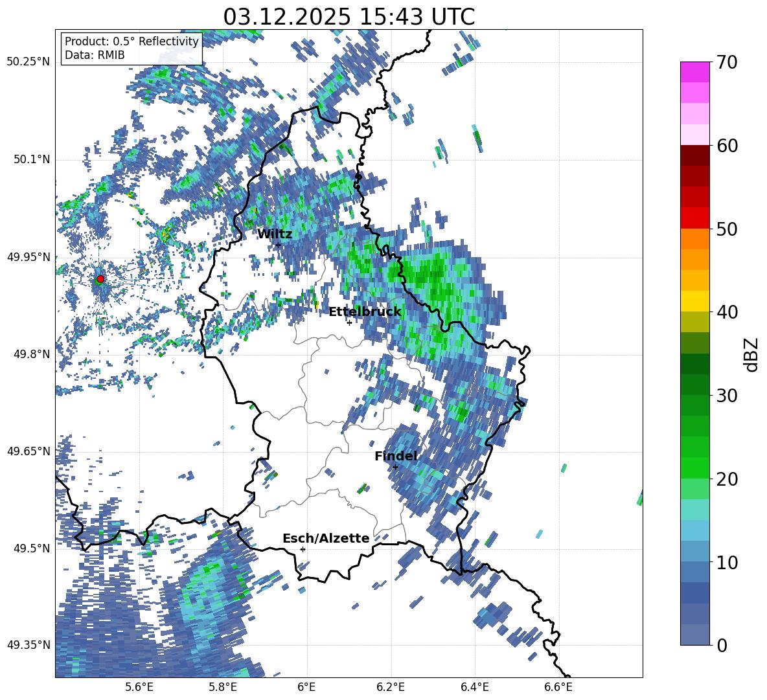Click the 5.8°E longitude label
The image size is (767, 700).
[223, 687]
